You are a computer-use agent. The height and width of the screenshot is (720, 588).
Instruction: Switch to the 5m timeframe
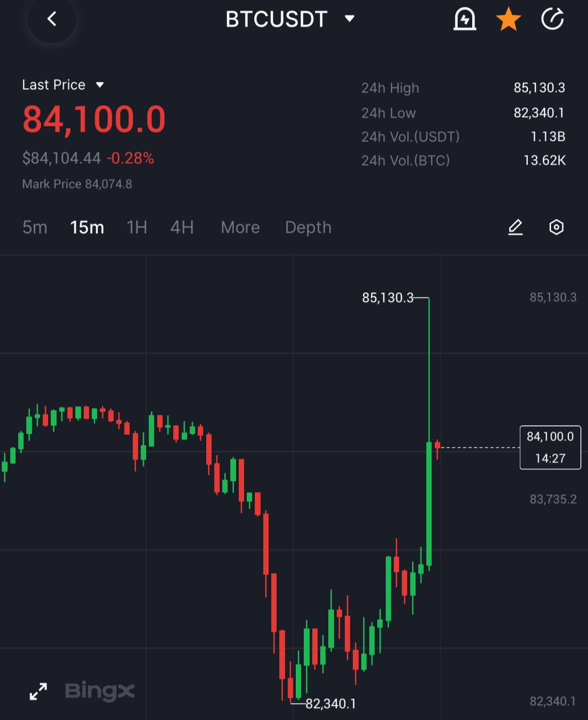[x=35, y=227]
